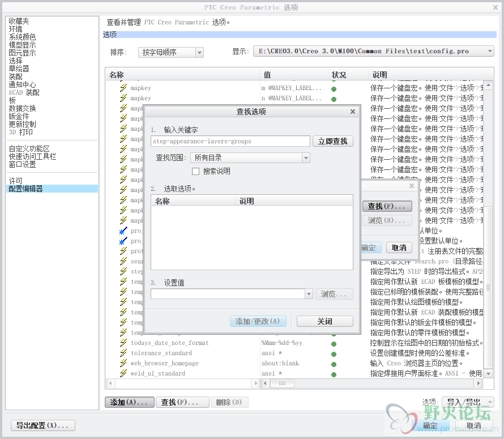Click 状况 column header
Image resolution: width=504 pixels, height=439 pixels.
tap(348, 75)
